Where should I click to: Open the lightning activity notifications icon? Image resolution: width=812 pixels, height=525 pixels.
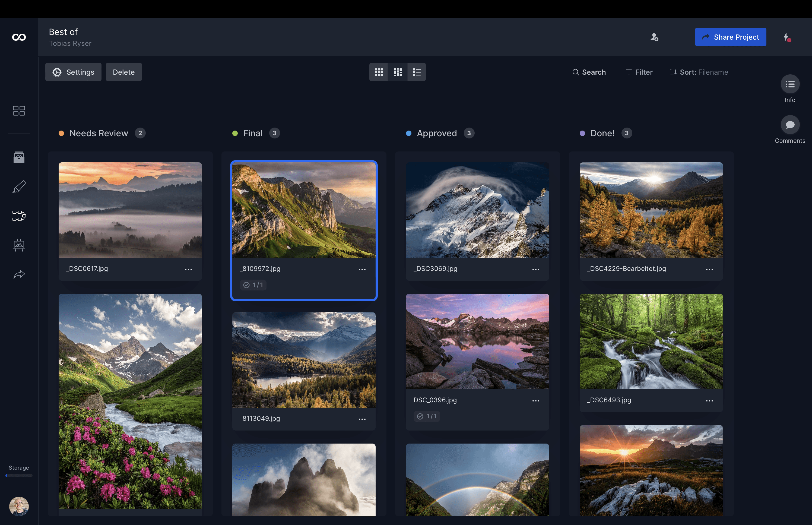click(787, 37)
